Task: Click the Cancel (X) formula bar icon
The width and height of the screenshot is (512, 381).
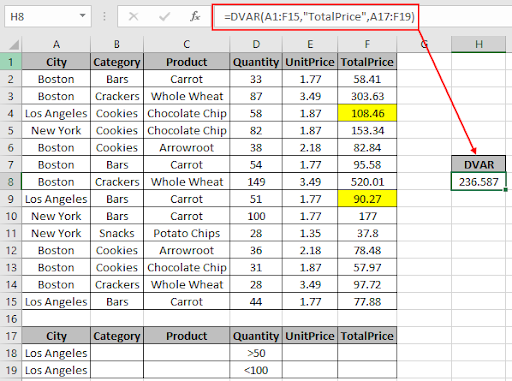Action: (133, 16)
